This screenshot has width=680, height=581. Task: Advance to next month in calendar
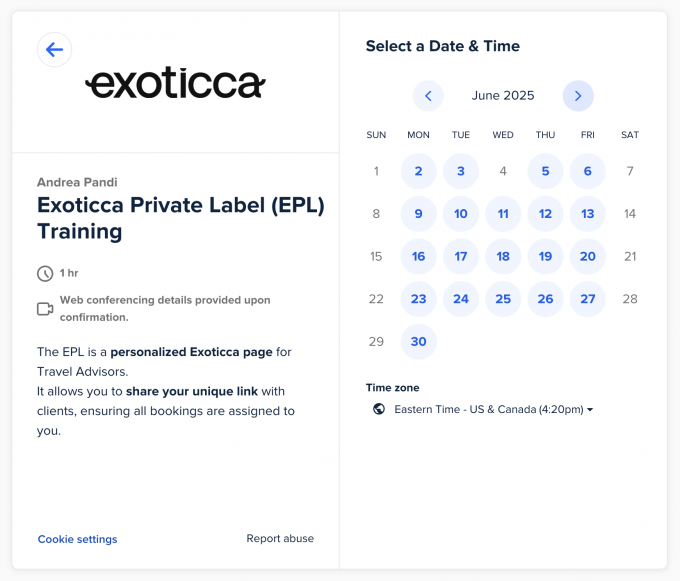pyautogui.click(x=578, y=96)
